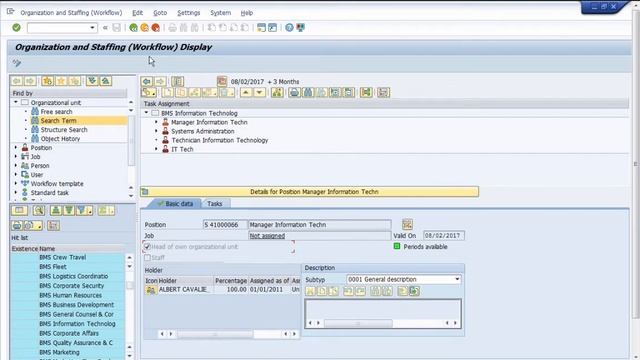Click the green Back round icon
The width and height of the screenshot is (640, 360).
133,27
